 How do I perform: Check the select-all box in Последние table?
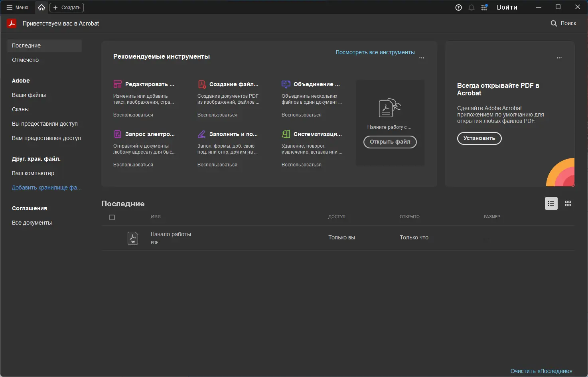[x=112, y=217]
